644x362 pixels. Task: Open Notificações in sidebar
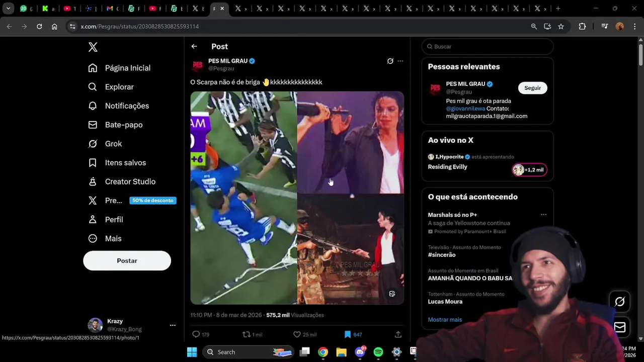click(118, 106)
